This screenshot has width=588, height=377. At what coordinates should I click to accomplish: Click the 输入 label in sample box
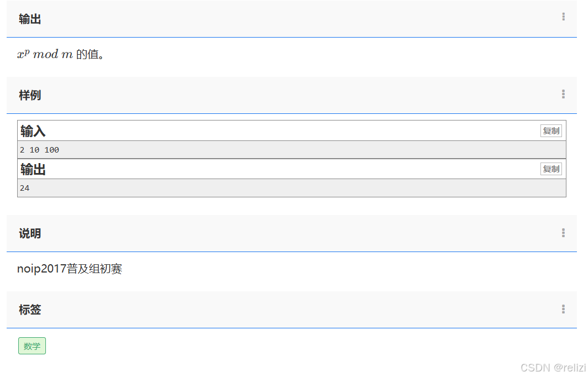tap(33, 131)
